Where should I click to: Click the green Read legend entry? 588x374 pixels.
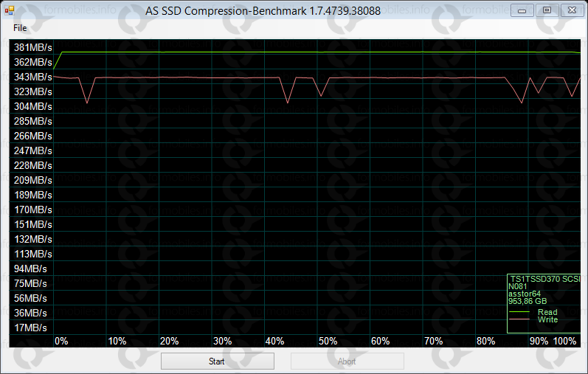[x=547, y=312]
